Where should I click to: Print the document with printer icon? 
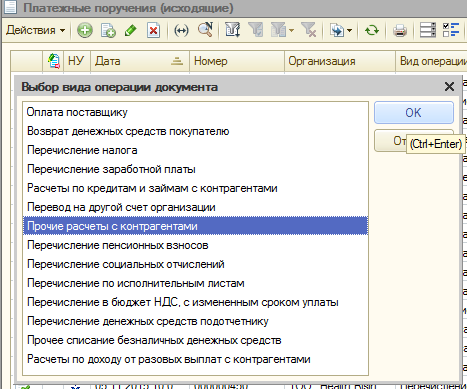point(400,31)
